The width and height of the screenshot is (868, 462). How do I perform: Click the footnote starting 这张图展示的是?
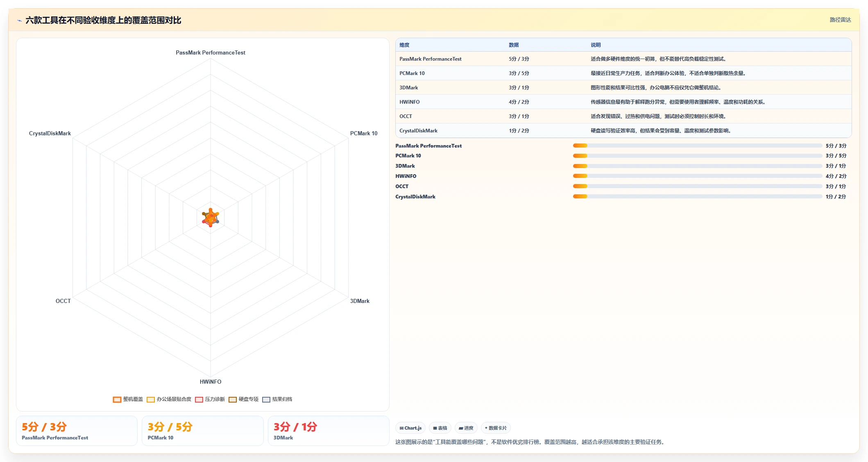click(x=530, y=442)
